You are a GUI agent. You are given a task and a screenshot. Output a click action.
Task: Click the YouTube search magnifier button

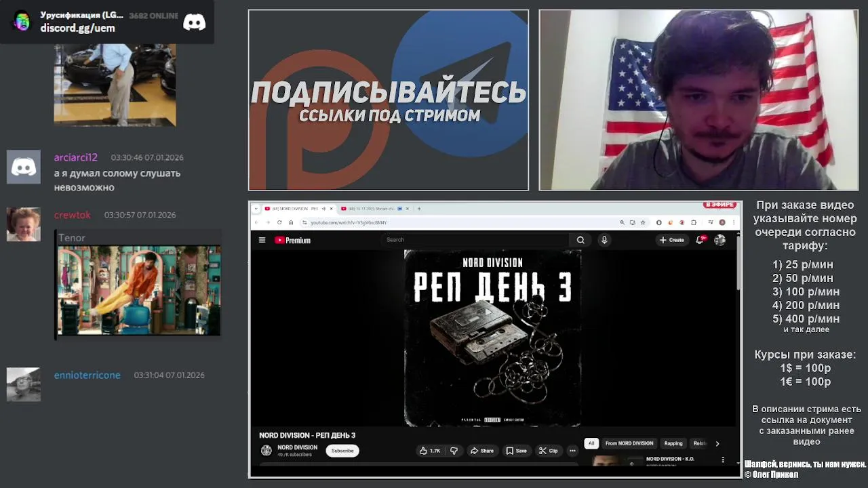click(580, 240)
